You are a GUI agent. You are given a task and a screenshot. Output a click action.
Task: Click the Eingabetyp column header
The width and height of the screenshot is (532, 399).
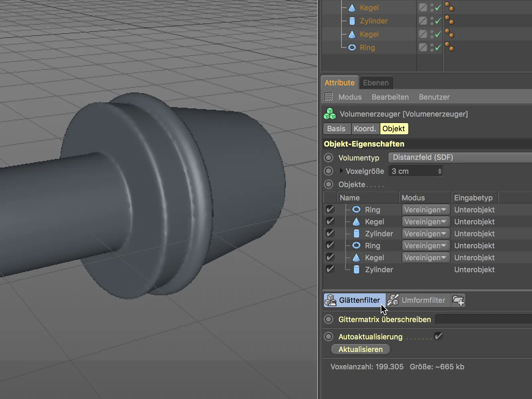(x=474, y=198)
